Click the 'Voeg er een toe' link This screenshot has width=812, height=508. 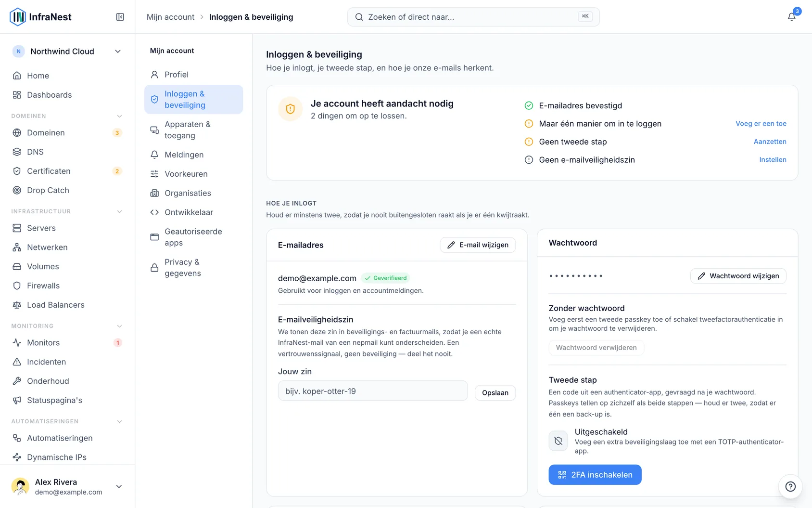761,124
